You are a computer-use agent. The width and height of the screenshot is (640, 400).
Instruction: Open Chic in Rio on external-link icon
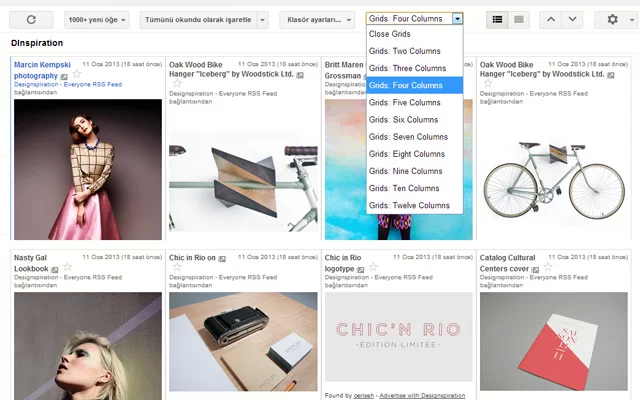point(222,258)
